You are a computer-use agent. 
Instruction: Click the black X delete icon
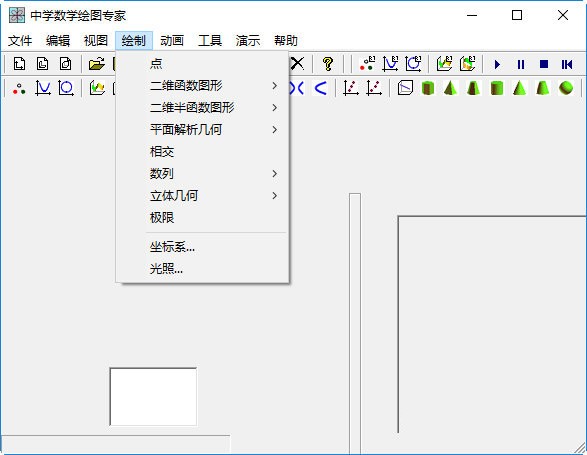coord(298,64)
